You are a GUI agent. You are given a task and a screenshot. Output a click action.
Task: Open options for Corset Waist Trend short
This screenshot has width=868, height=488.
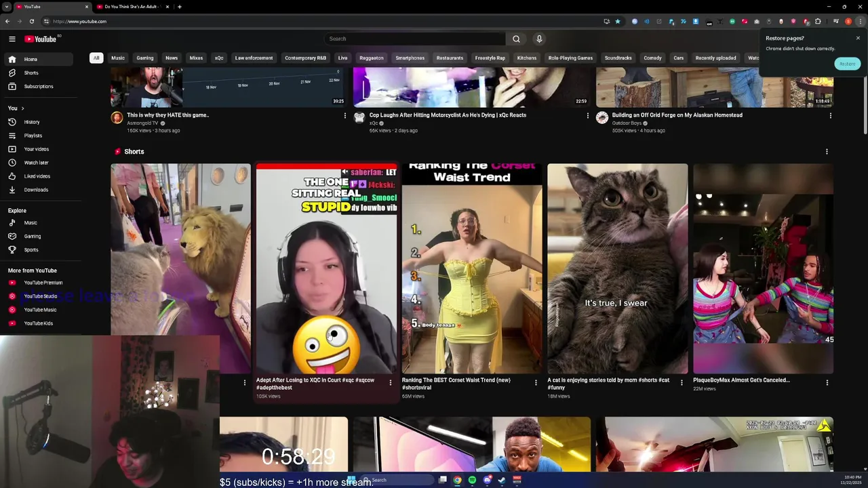[x=536, y=383]
